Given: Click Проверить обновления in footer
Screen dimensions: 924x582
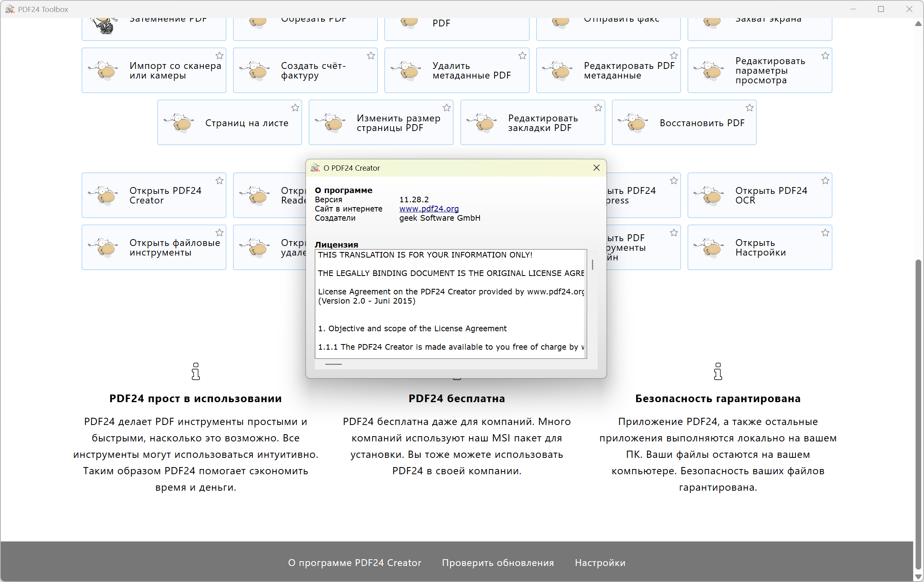Looking at the screenshot, I should pyautogui.click(x=498, y=563).
